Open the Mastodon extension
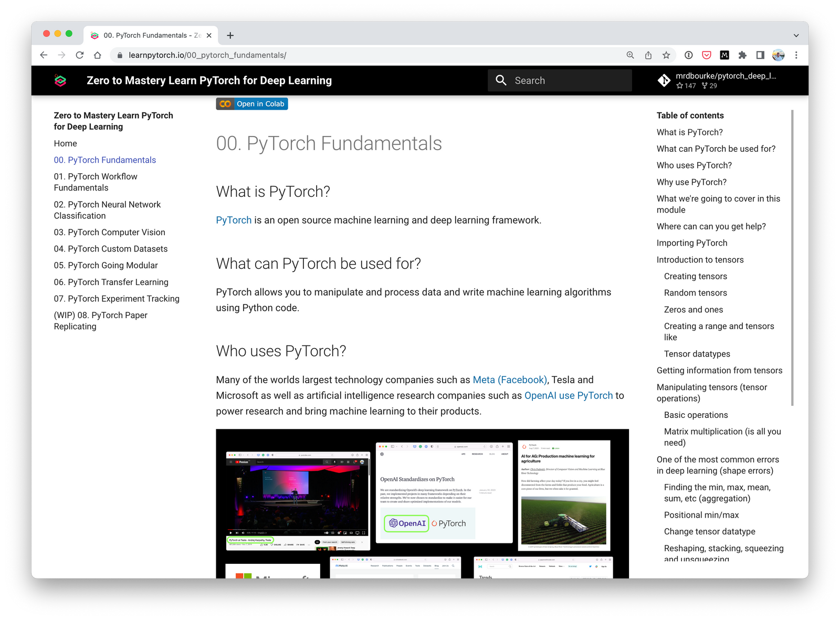 [724, 55]
